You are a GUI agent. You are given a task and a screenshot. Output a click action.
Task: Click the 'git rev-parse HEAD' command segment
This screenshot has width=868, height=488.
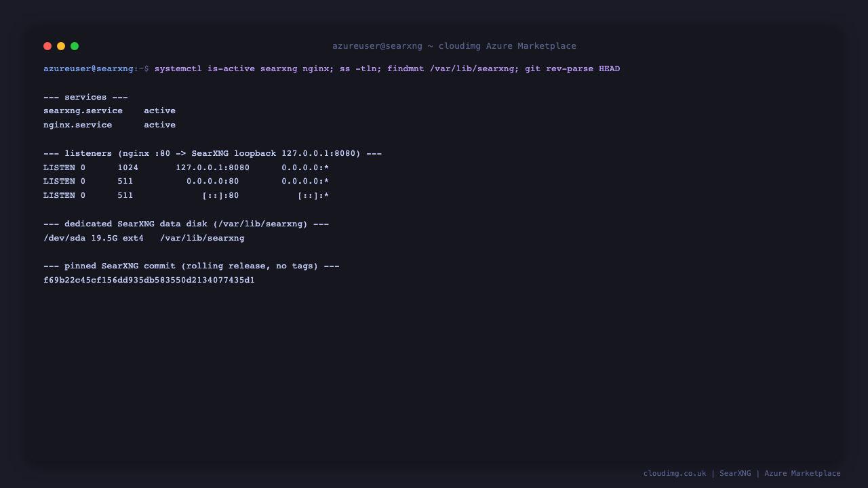click(x=572, y=69)
